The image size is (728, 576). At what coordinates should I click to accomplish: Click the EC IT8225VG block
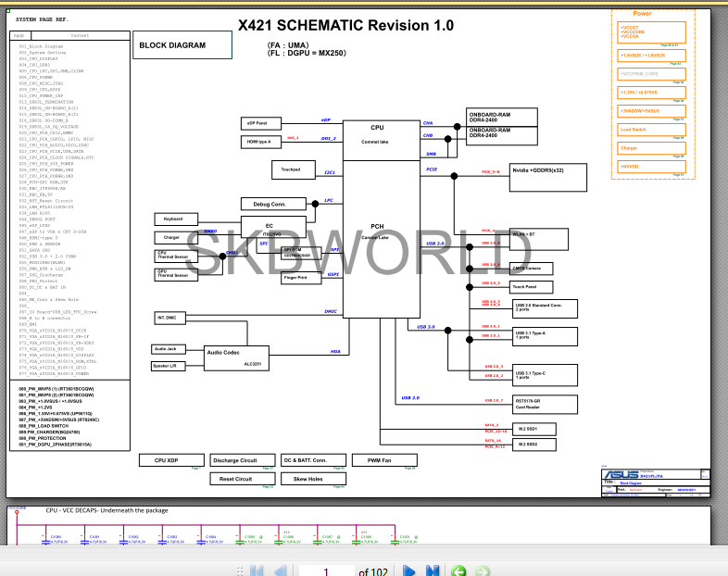(x=273, y=228)
